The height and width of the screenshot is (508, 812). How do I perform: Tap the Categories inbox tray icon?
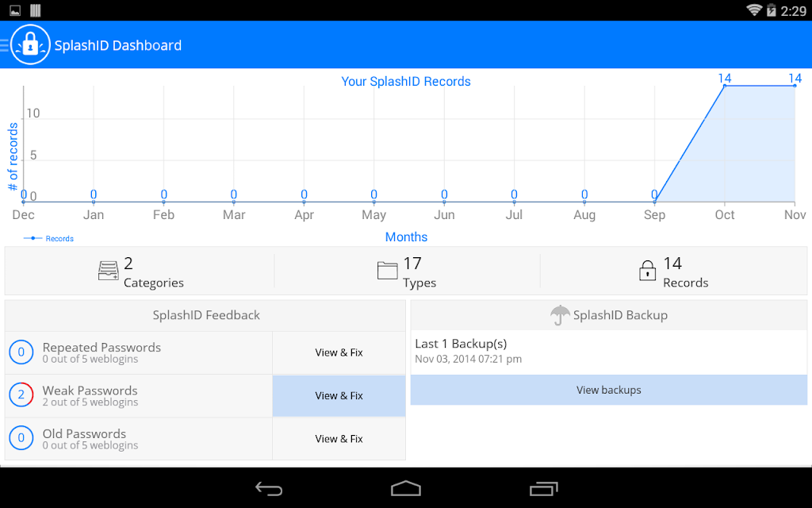pyautogui.click(x=108, y=271)
